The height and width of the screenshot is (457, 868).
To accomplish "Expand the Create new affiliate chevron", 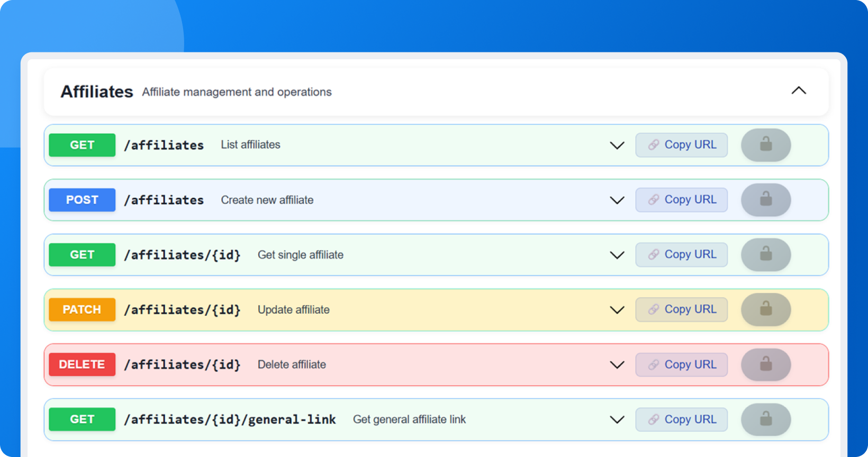I will (617, 200).
